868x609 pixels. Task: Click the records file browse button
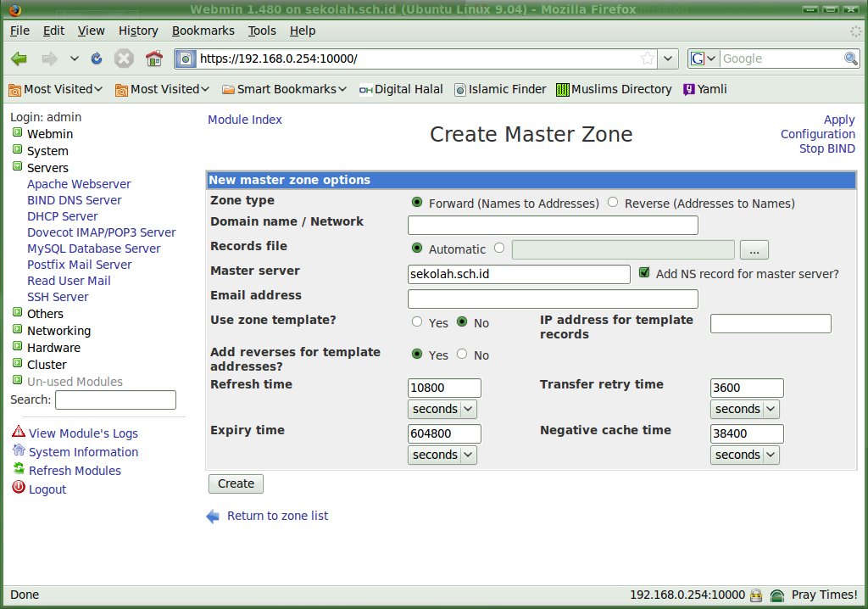(754, 249)
